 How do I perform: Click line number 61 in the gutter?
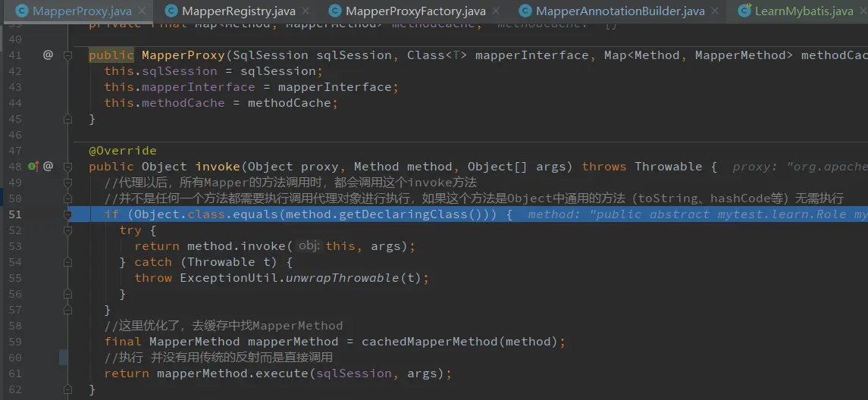pyautogui.click(x=15, y=373)
